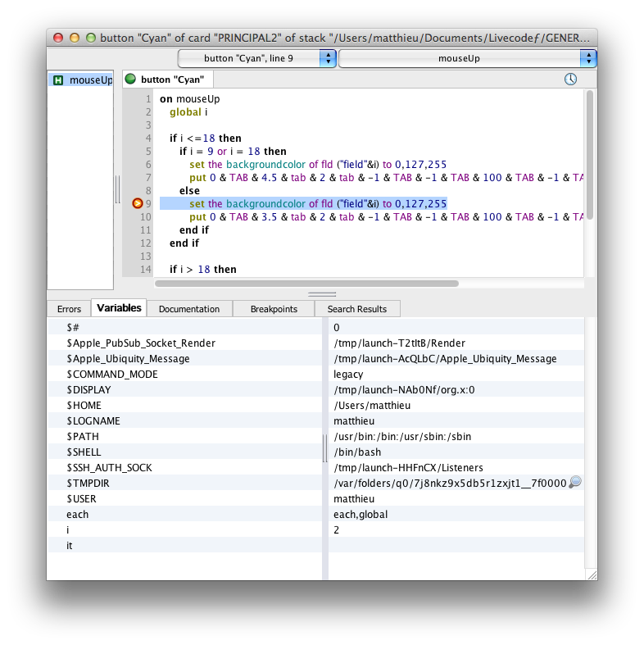The width and height of the screenshot is (644, 645).
Task: Select mouseUp in the handler list
Action: (90, 80)
